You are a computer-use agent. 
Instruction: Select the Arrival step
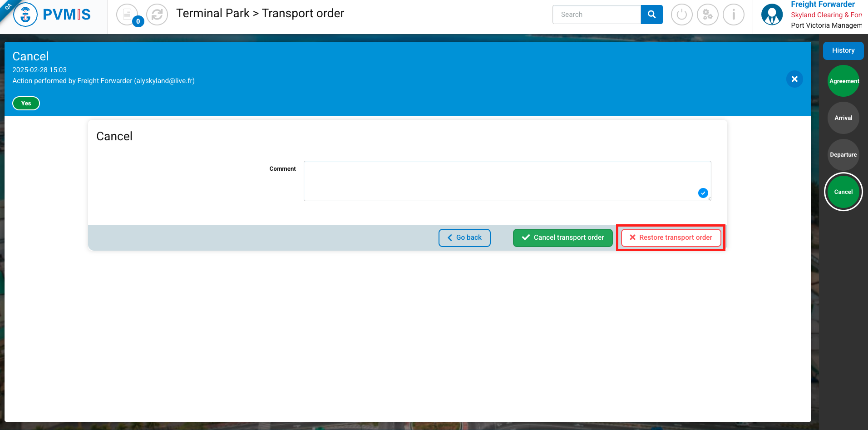[x=843, y=118]
